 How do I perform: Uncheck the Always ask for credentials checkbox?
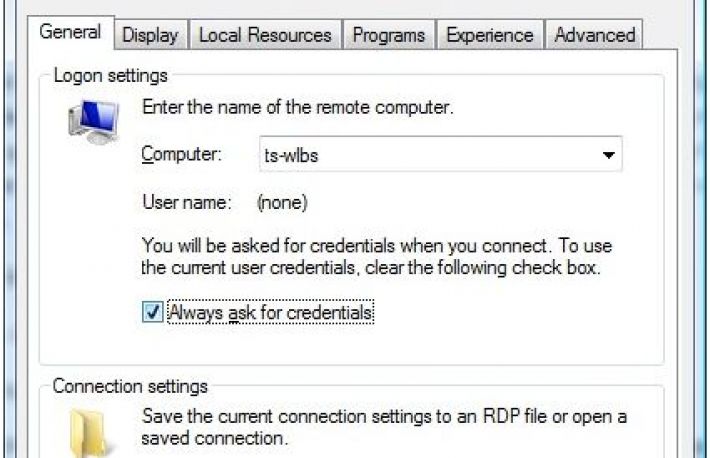[x=152, y=313]
